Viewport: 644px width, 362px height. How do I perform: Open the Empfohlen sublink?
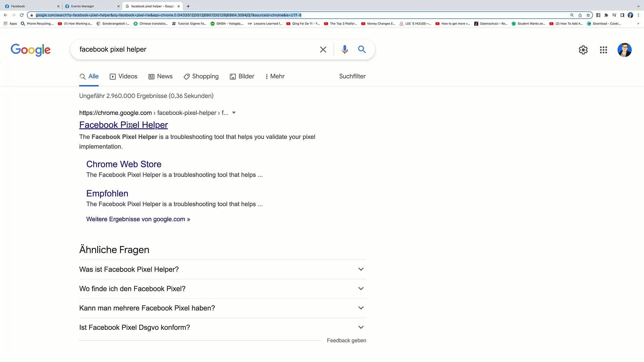pyautogui.click(x=107, y=193)
